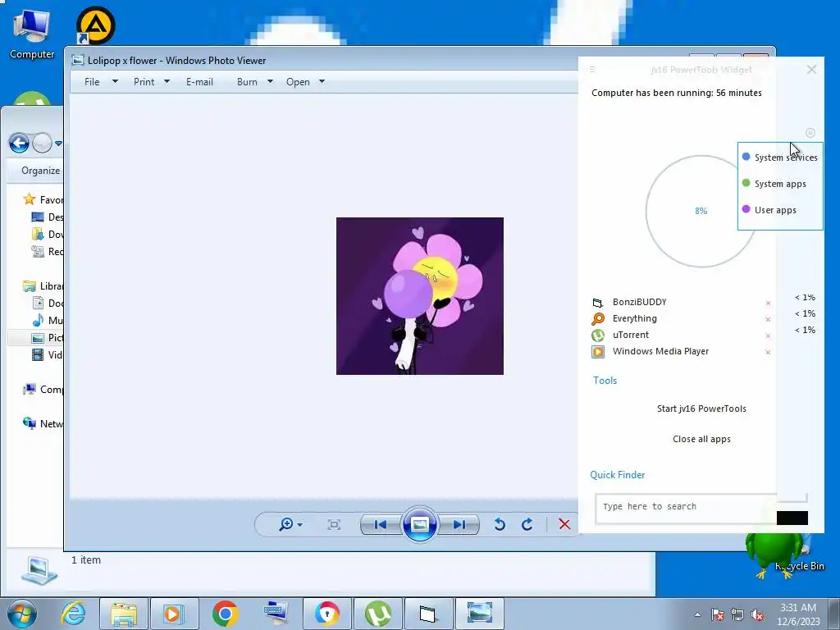Show hidden tray icons arrow

pos(697,614)
